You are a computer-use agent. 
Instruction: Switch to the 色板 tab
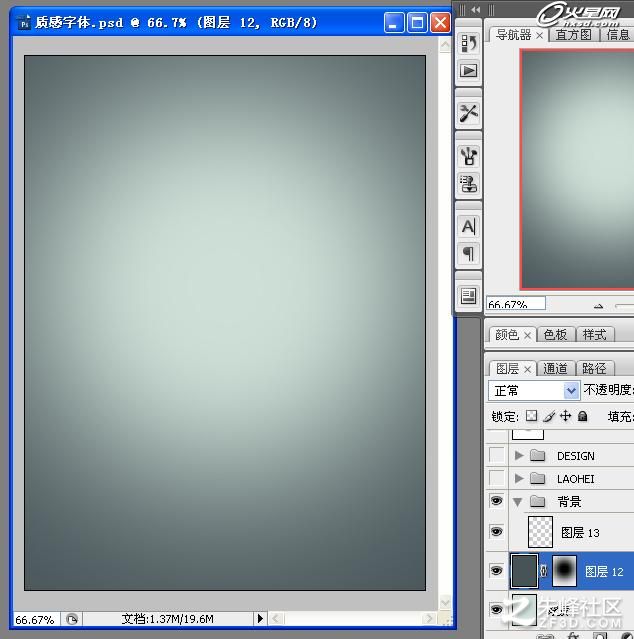[x=555, y=335]
